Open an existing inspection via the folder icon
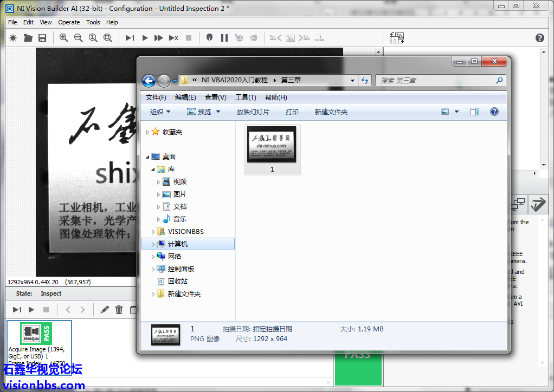The height and width of the screenshot is (392, 554). pos(27,38)
